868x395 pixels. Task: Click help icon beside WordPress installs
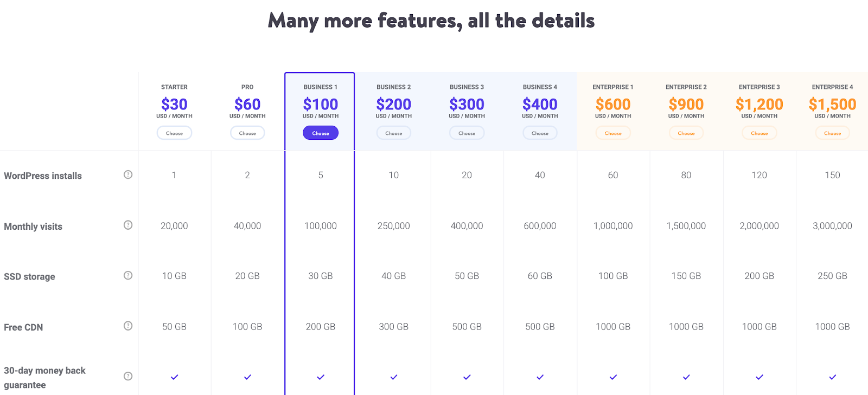128,174
